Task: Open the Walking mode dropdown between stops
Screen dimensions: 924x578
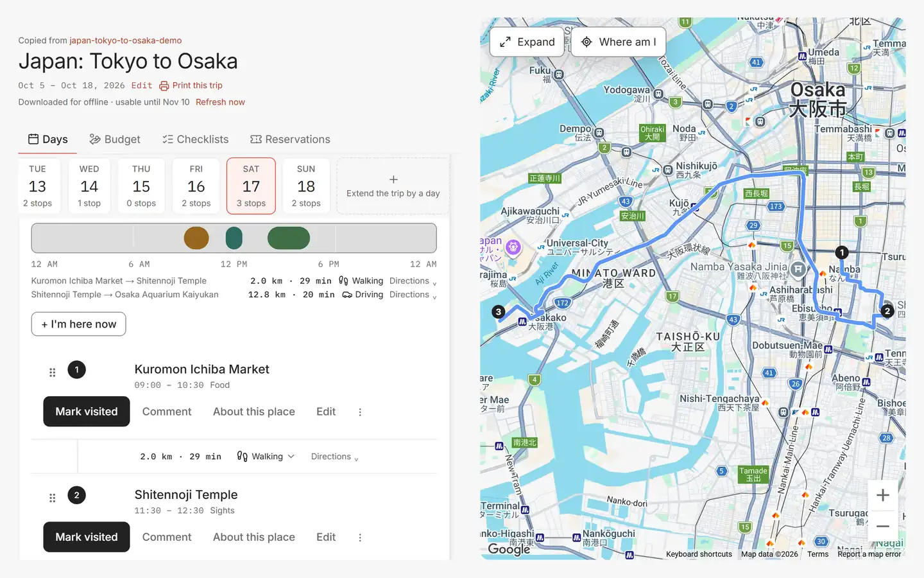Action: [266, 457]
